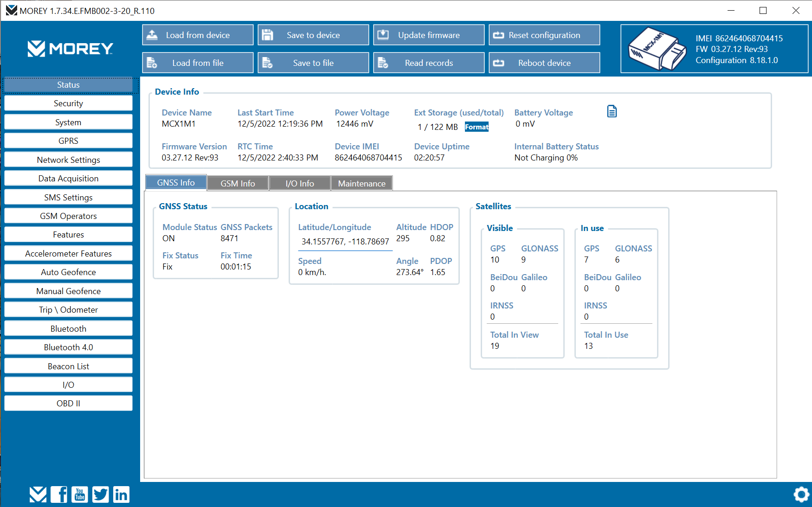
Task: Open the Status section
Action: [x=68, y=85]
